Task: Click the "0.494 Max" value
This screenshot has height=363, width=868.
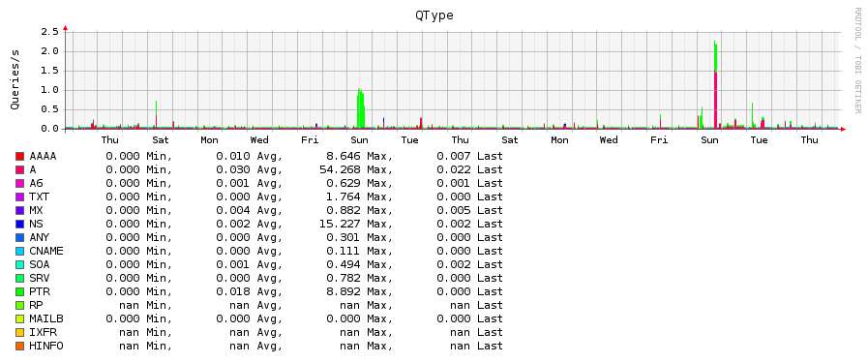Action: click(x=359, y=265)
